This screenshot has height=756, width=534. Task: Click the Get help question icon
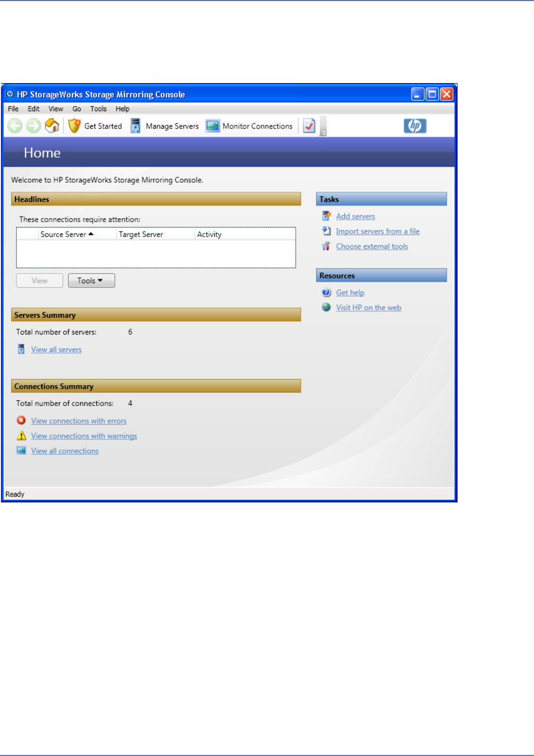(326, 292)
